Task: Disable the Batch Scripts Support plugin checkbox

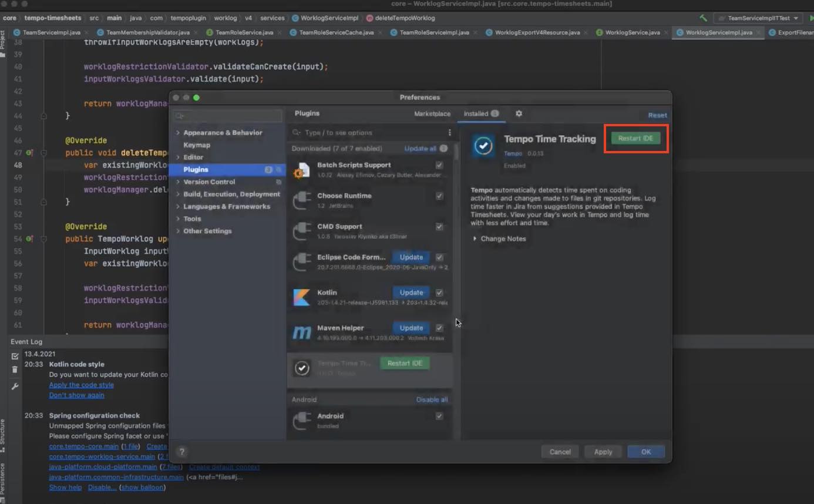Action: [439, 165]
